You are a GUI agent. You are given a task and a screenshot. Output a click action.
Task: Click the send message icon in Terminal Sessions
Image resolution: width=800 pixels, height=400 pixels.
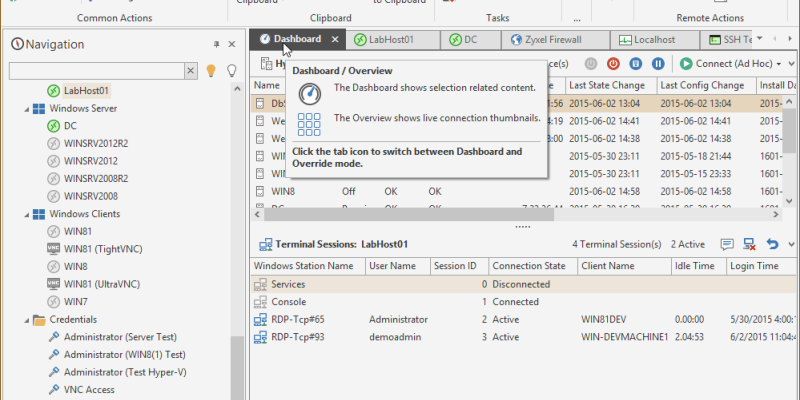coord(725,244)
